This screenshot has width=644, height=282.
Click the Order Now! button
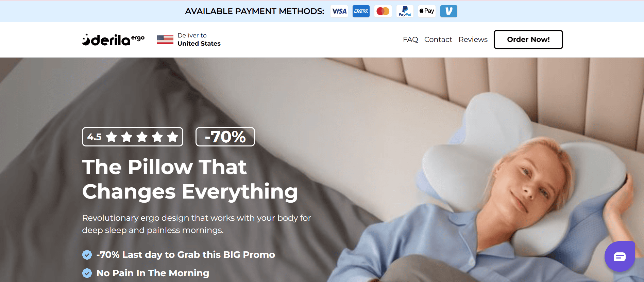click(528, 40)
